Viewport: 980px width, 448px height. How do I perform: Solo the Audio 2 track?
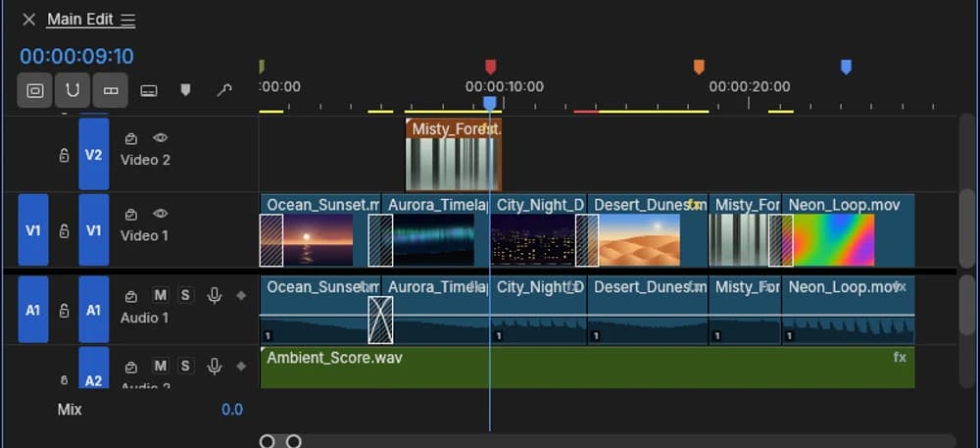coord(185,366)
